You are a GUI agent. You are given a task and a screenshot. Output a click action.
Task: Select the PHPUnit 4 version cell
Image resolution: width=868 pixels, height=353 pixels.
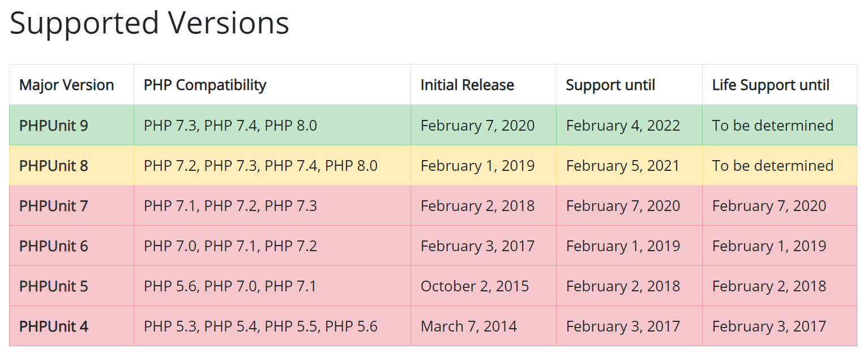pyautogui.click(x=54, y=326)
